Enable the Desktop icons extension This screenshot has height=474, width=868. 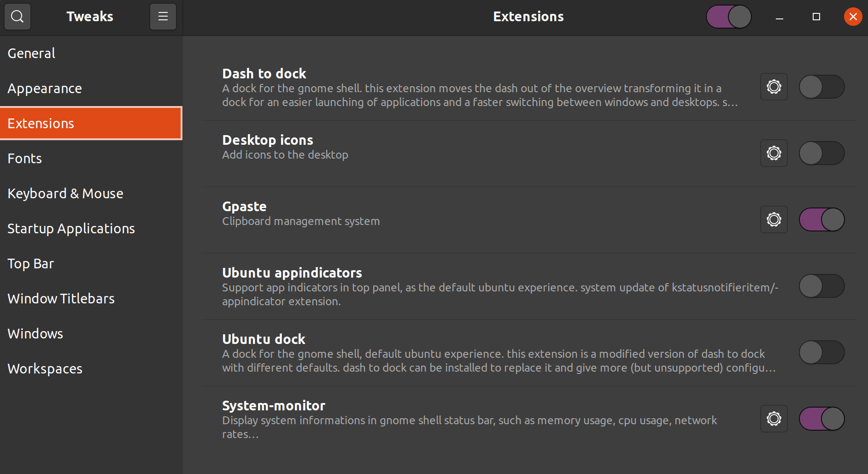click(822, 153)
